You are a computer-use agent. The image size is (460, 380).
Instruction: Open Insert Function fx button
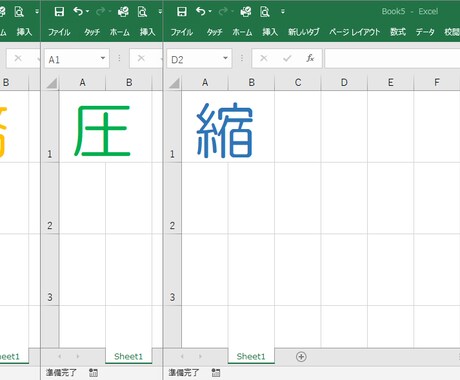(310, 59)
